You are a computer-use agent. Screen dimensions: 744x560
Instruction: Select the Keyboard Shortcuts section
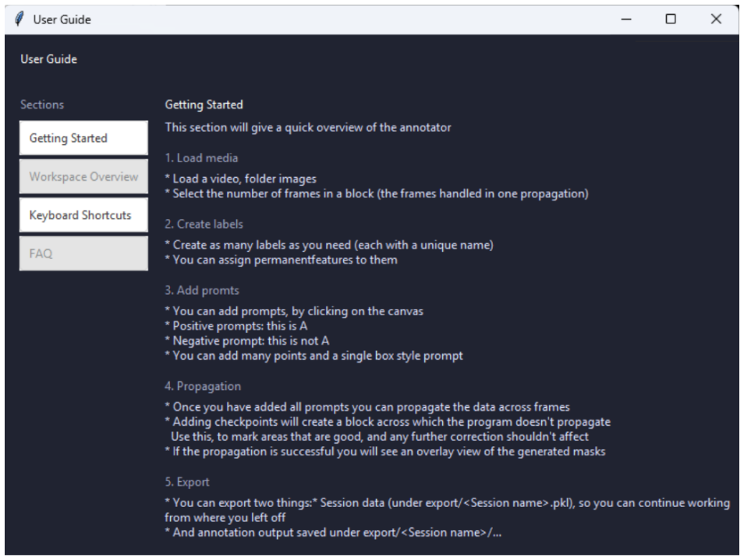pyautogui.click(x=83, y=215)
